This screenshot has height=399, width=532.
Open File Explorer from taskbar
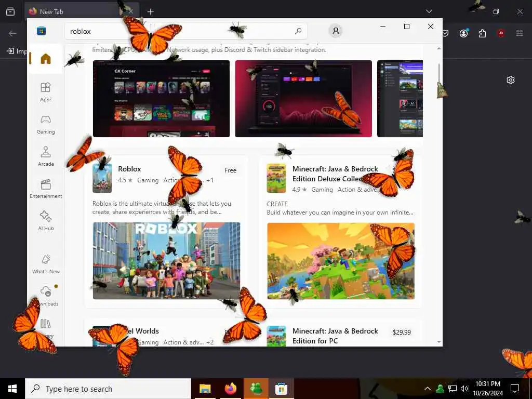click(205, 389)
